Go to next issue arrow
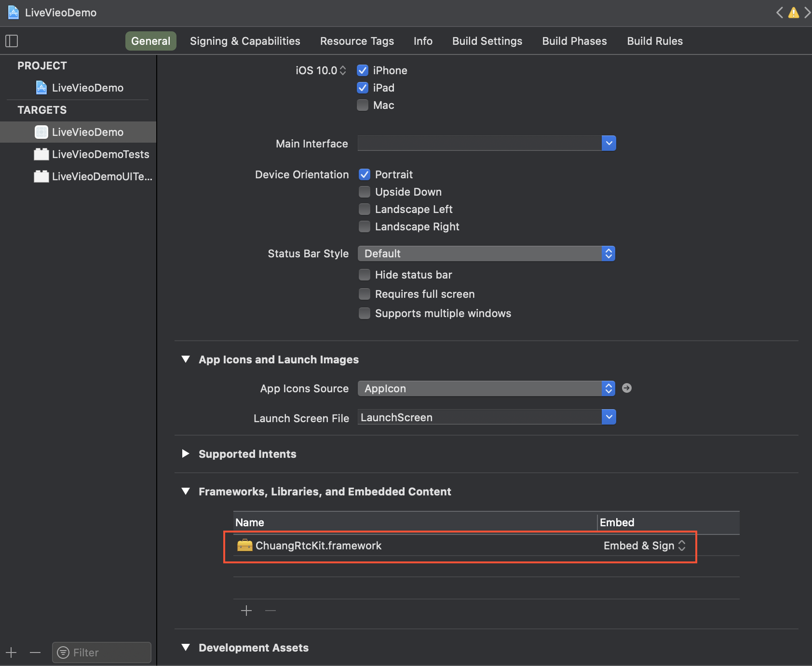 pyautogui.click(x=807, y=13)
